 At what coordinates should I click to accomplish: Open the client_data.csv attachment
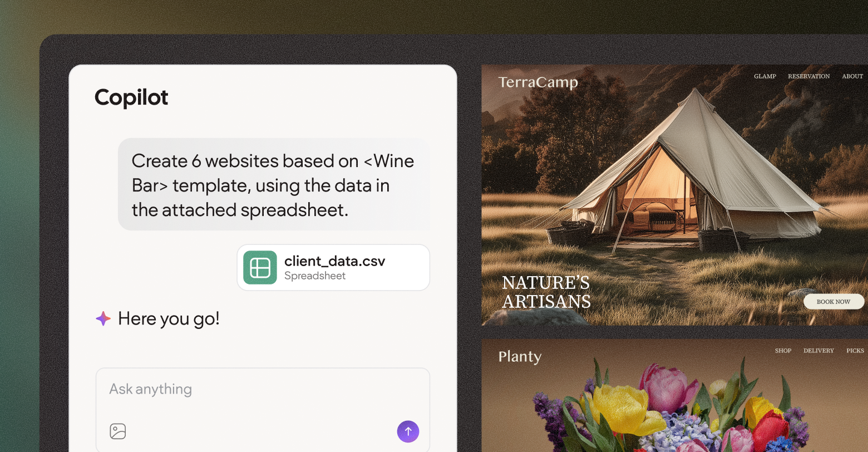(333, 268)
